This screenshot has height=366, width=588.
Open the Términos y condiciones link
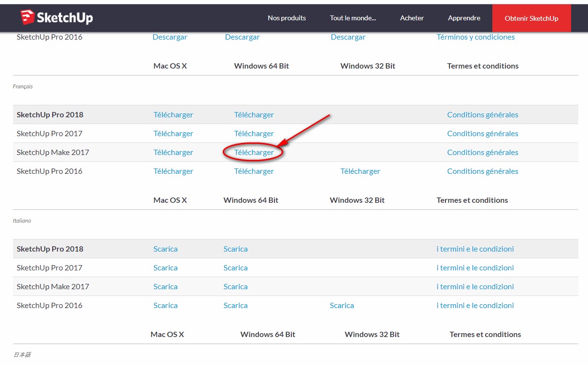(x=476, y=37)
